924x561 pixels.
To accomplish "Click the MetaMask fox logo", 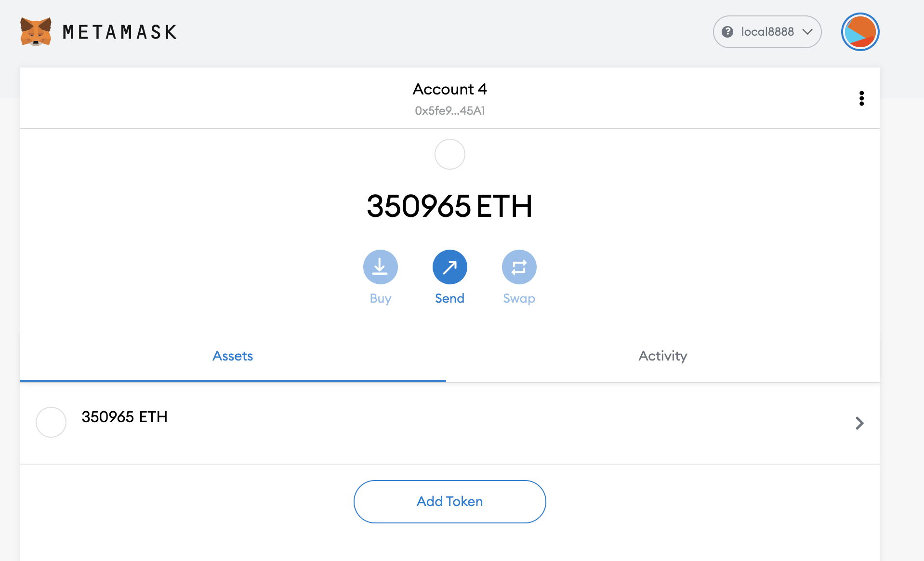I will tap(36, 31).
